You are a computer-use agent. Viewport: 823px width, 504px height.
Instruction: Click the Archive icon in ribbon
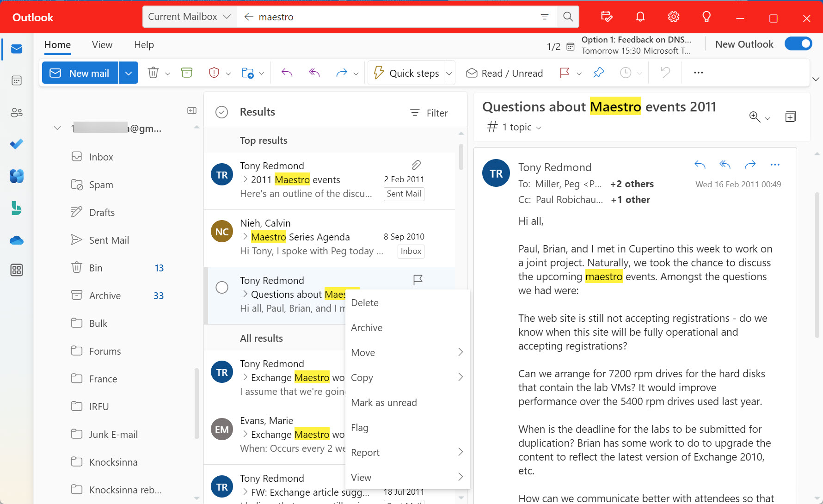point(187,73)
